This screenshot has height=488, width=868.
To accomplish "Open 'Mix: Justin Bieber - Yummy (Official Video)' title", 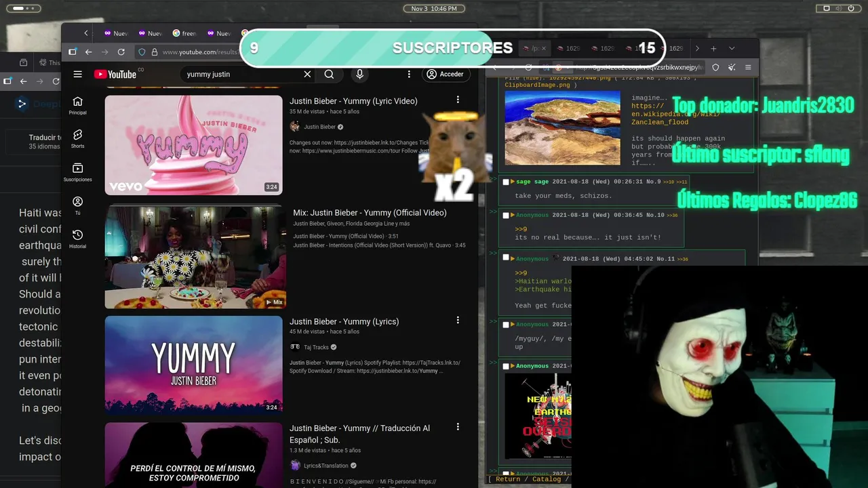I will pyautogui.click(x=370, y=213).
